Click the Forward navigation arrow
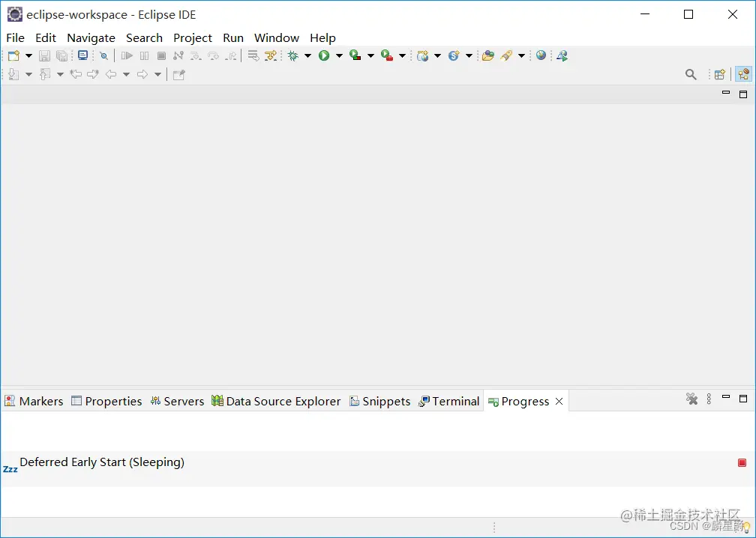 click(x=142, y=74)
